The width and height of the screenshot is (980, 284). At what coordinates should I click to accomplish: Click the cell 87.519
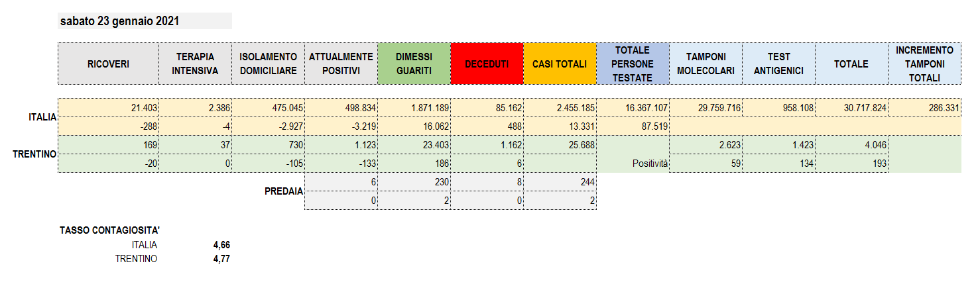(x=633, y=126)
